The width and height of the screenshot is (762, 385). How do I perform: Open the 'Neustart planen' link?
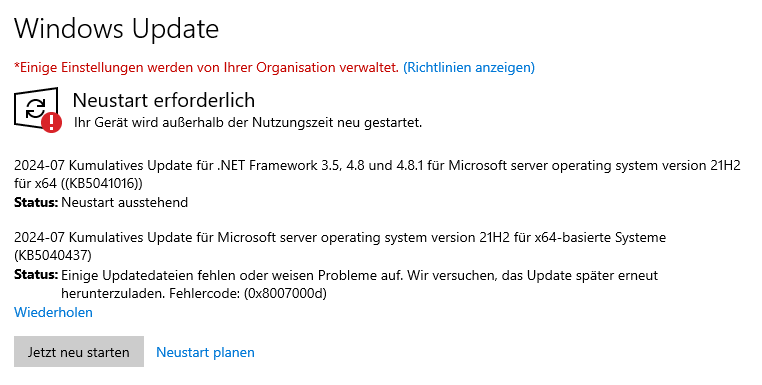coord(205,352)
